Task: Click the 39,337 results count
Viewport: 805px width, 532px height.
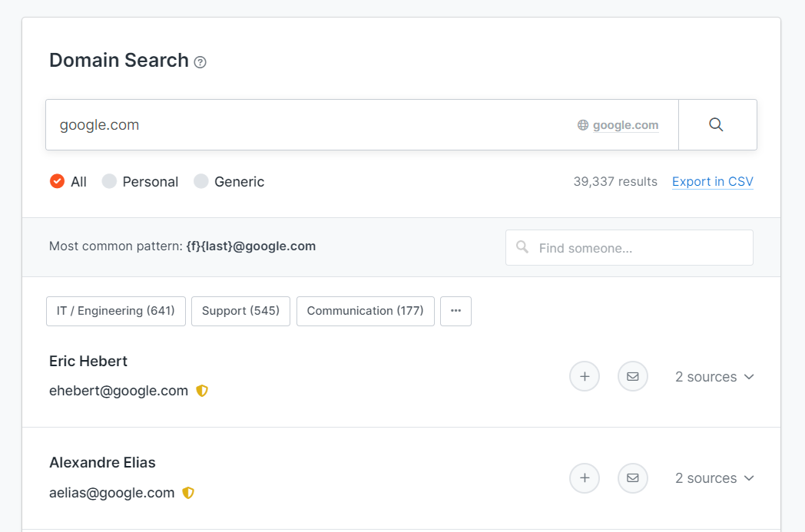Action: tap(615, 182)
